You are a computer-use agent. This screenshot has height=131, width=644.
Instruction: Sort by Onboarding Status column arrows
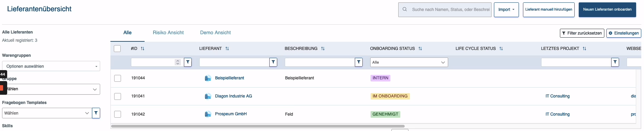coord(420,49)
